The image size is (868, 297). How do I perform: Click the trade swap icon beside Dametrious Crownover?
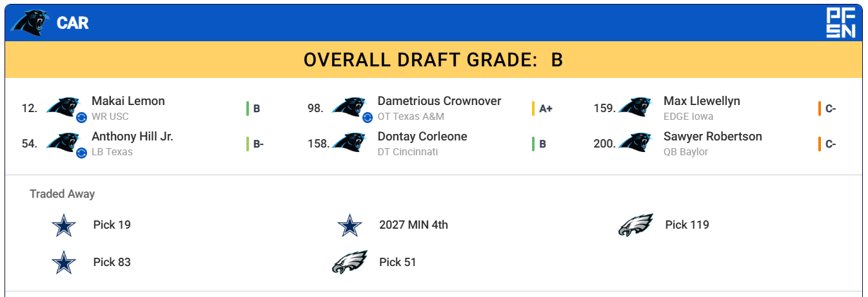pyautogui.click(x=367, y=117)
